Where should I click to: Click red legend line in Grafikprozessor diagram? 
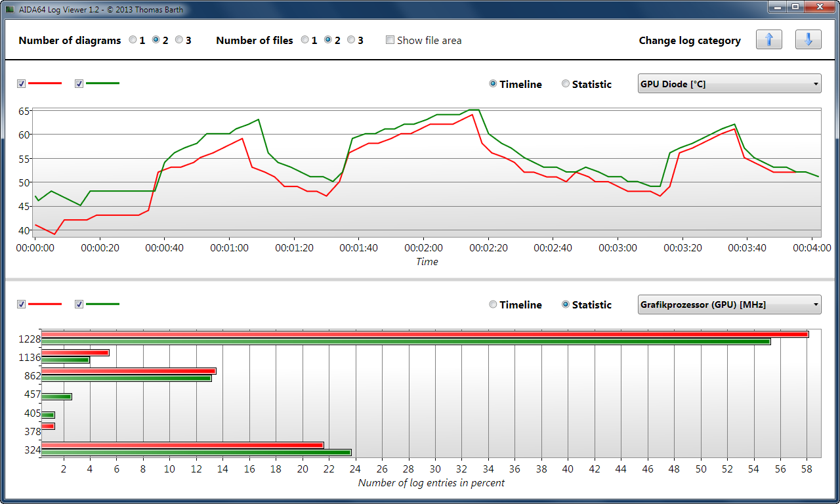(45, 304)
